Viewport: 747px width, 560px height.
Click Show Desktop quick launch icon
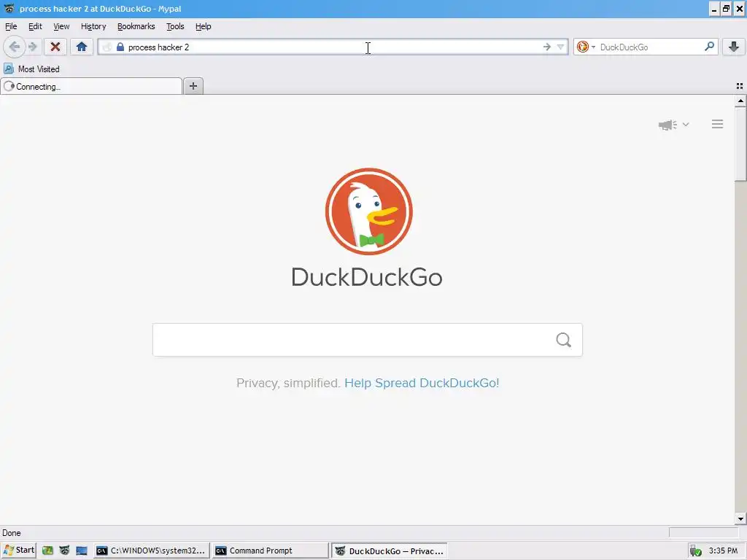click(82, 551)
